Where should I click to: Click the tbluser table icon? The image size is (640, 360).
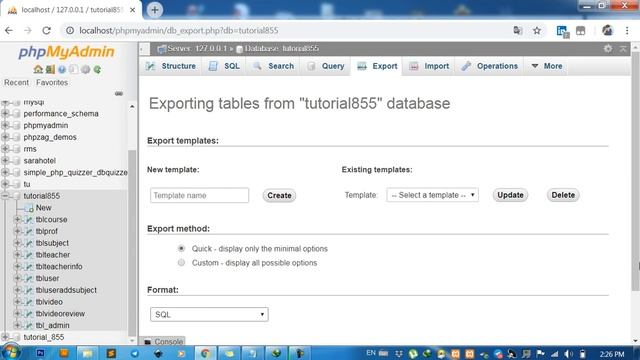(29, 278)
